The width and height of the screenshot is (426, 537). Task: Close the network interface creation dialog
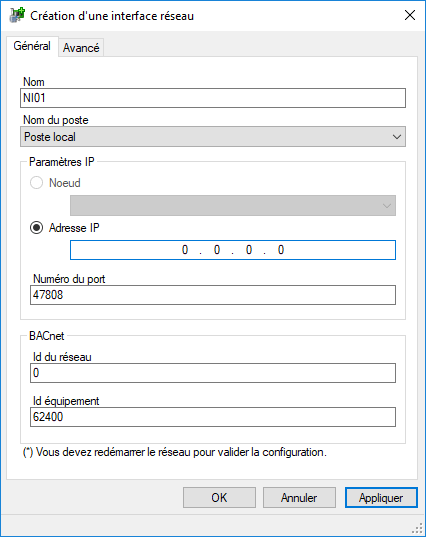click(x=410, y=15)
